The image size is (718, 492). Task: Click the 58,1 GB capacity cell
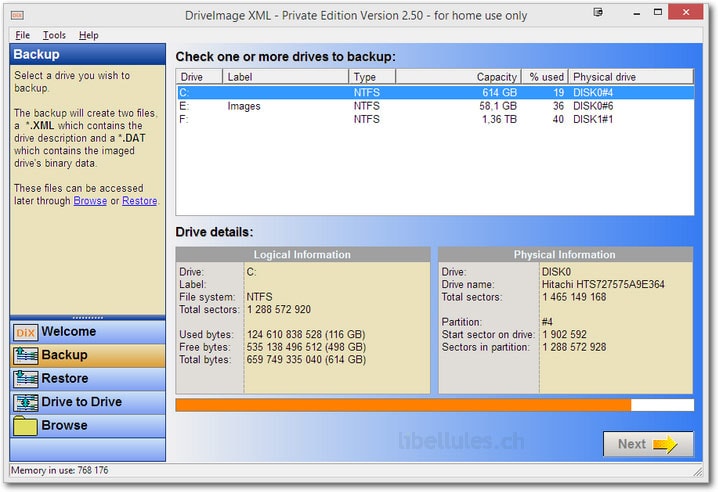coord(498,106)
